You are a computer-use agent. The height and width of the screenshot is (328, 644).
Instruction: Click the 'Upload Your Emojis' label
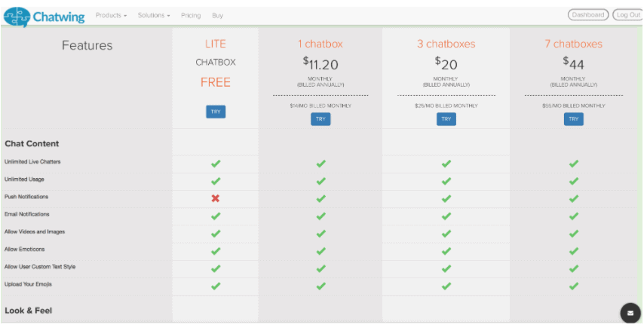tap(28, 284)
